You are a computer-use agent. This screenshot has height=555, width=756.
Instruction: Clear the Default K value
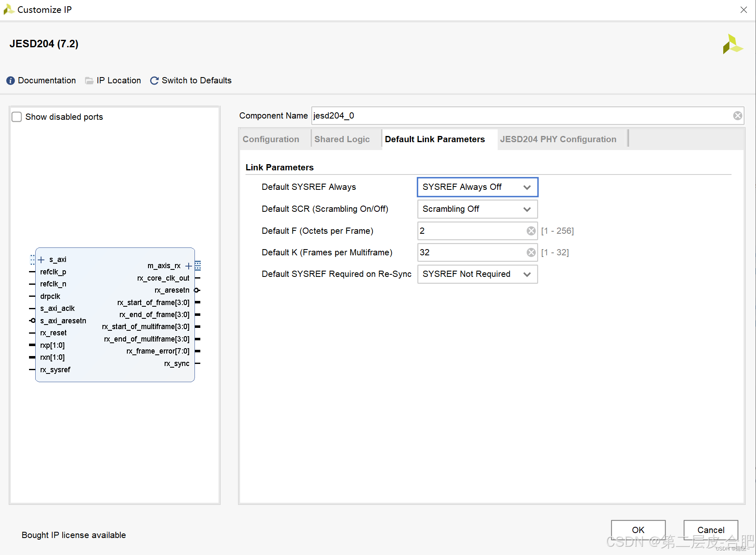tap(531, 252)
